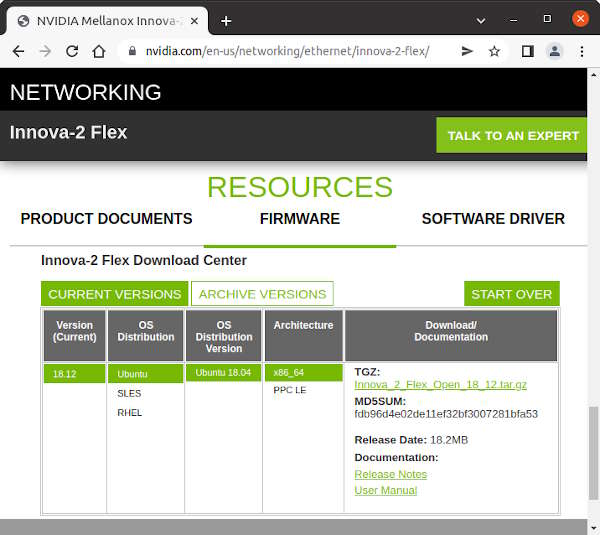Screen dimensions: 600x535
Task: Click the page vertical scrollbar thumb
Action: coord(593,452)
